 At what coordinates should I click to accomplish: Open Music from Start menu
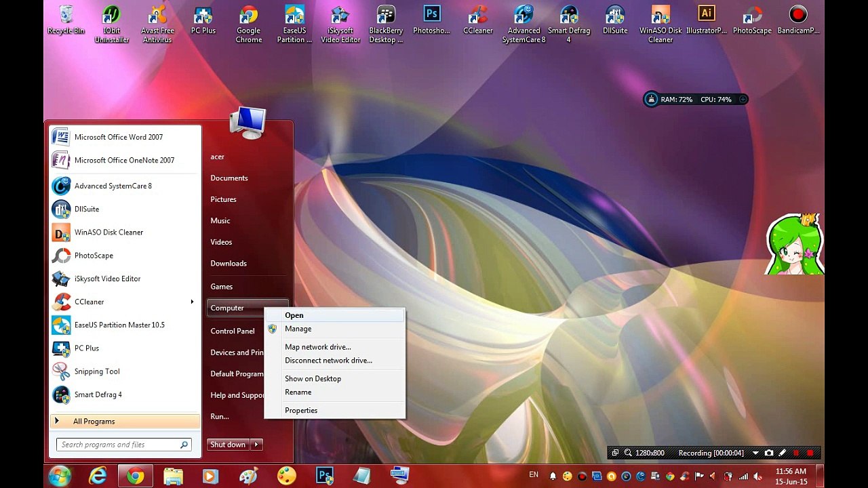[x=220, y=221]
